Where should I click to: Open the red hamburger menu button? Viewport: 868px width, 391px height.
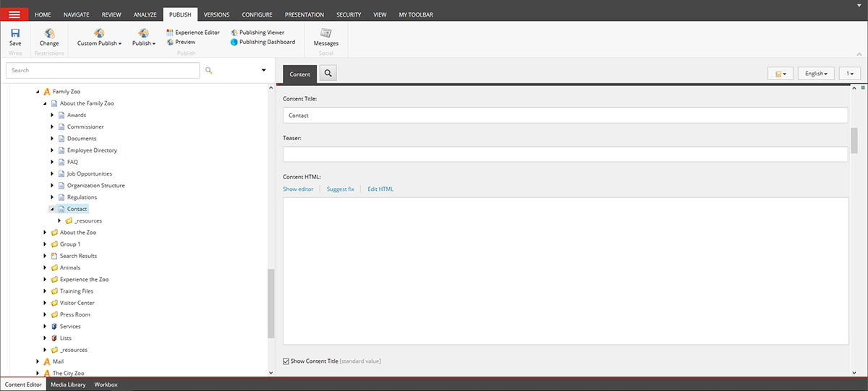tap(14, 14)
